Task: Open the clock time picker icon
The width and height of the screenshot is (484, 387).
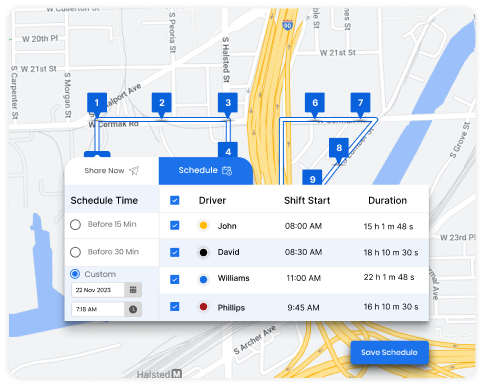Action: point(133,309)
